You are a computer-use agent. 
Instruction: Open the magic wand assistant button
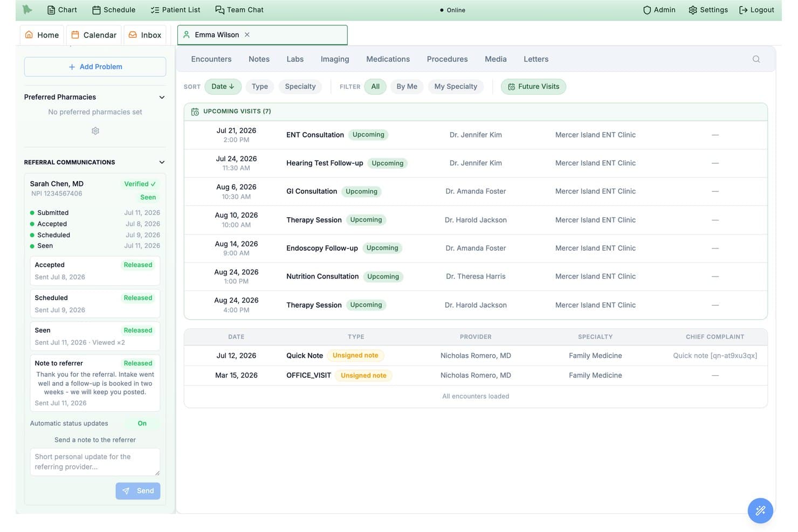[x=760, y=510]
